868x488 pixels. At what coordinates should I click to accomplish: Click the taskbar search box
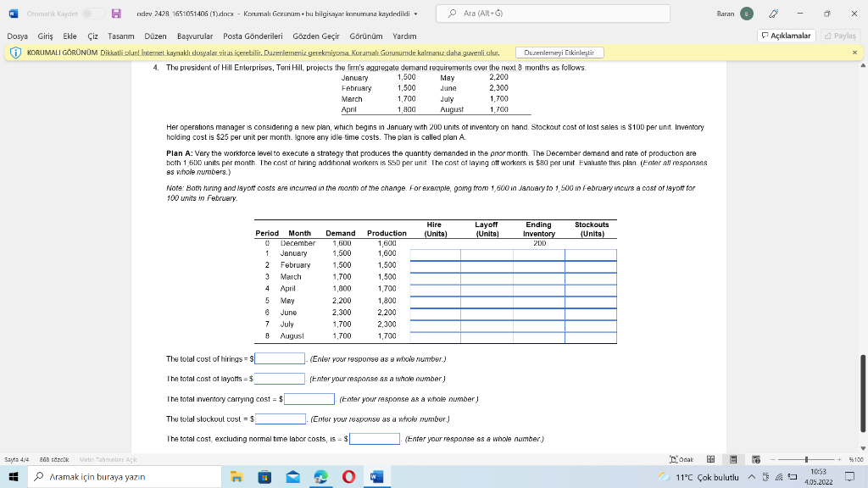pyautogui.click(x=125, y=476)
